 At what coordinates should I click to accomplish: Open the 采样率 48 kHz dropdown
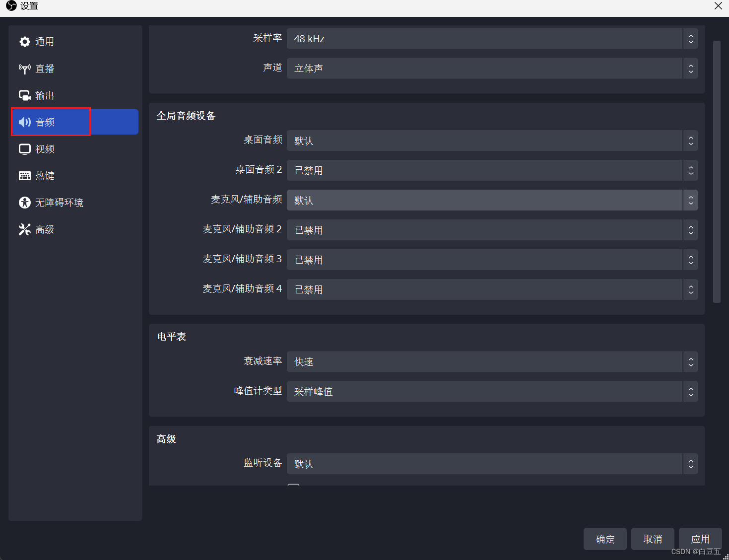(x=492, y=39)
